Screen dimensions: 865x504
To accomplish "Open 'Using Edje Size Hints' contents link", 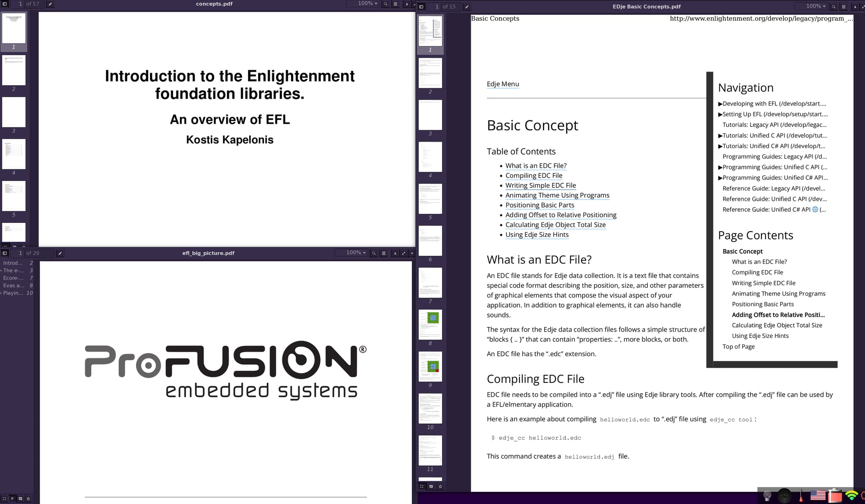I will click(537, 235).
